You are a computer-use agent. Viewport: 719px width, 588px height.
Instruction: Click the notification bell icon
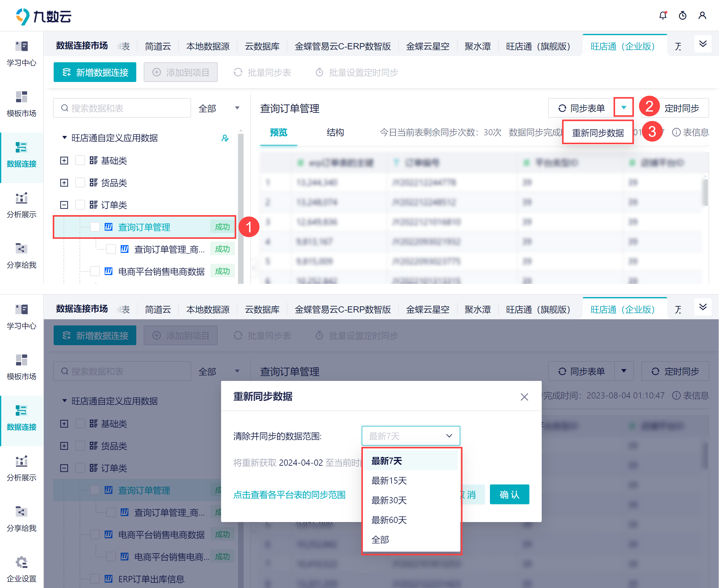tap(662, 16)
